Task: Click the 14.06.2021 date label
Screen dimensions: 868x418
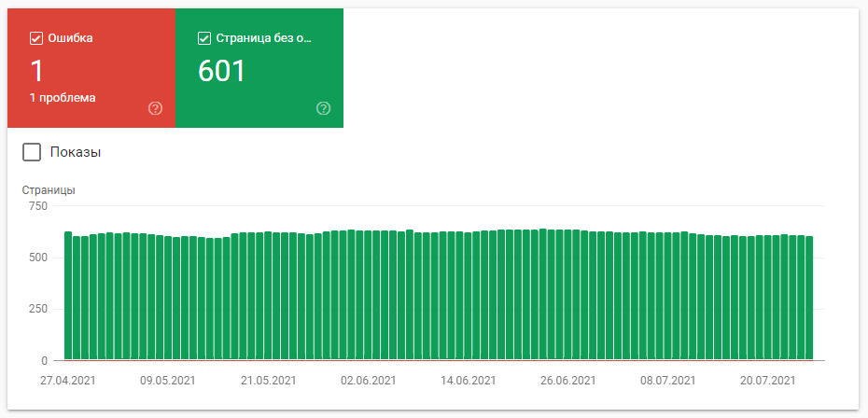Action: 469,381
